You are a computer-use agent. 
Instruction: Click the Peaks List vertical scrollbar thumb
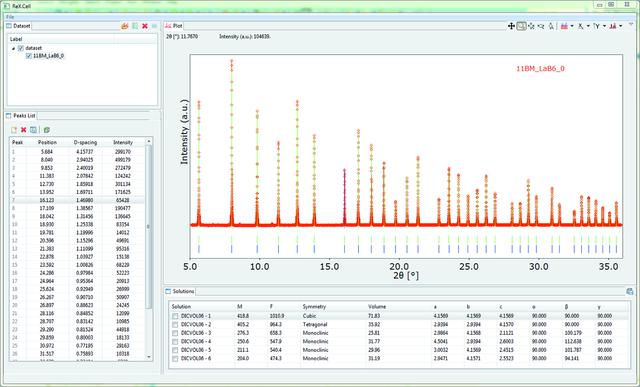click(x=149, y=227)
